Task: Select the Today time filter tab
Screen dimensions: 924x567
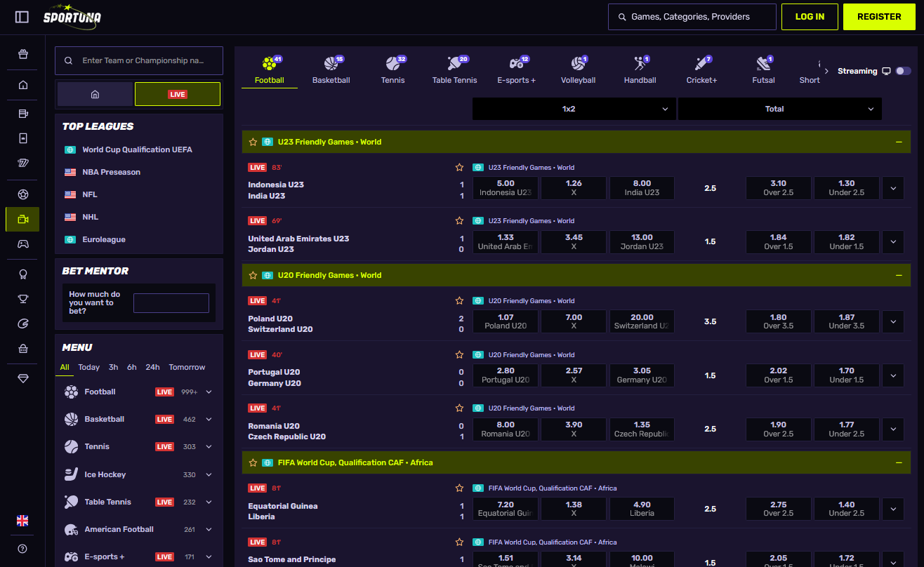Action: (x=88, y=367)
